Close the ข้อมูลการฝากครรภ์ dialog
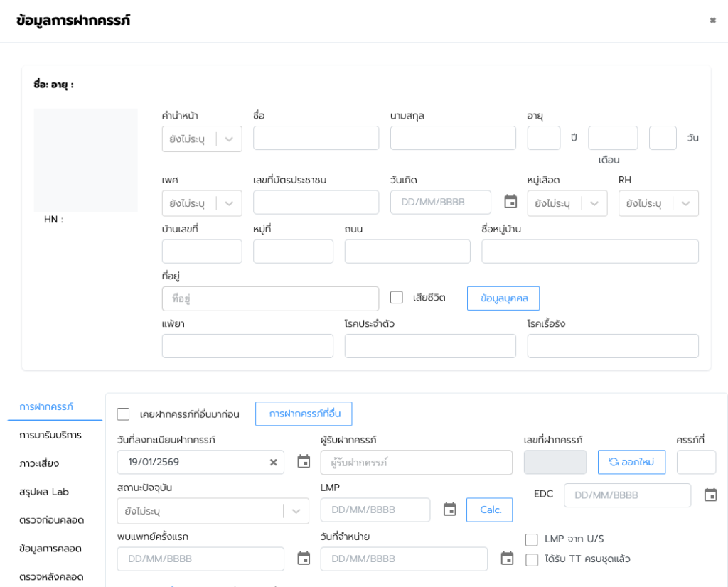728x587 pixels. (712, 21)
